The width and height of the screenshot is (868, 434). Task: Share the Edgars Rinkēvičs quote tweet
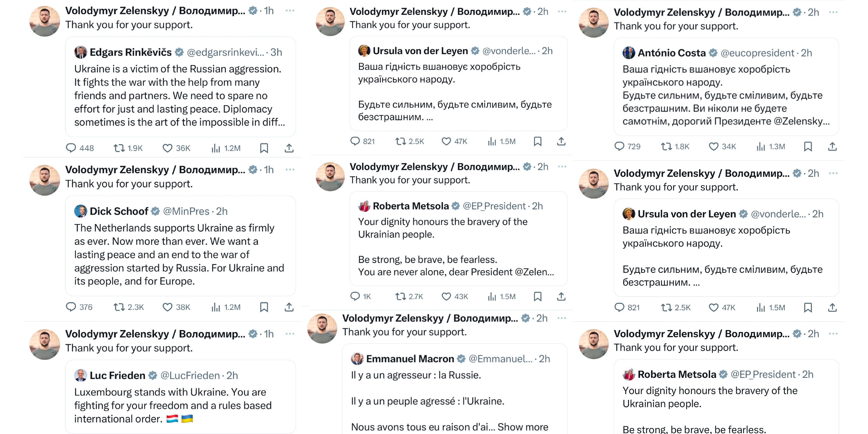click(289, 148)
